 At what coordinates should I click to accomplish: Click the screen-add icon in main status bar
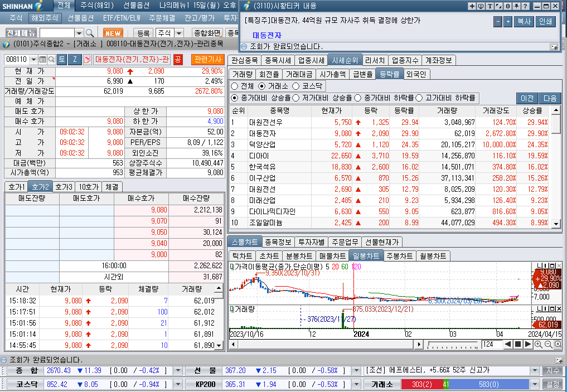coord(559,360)
